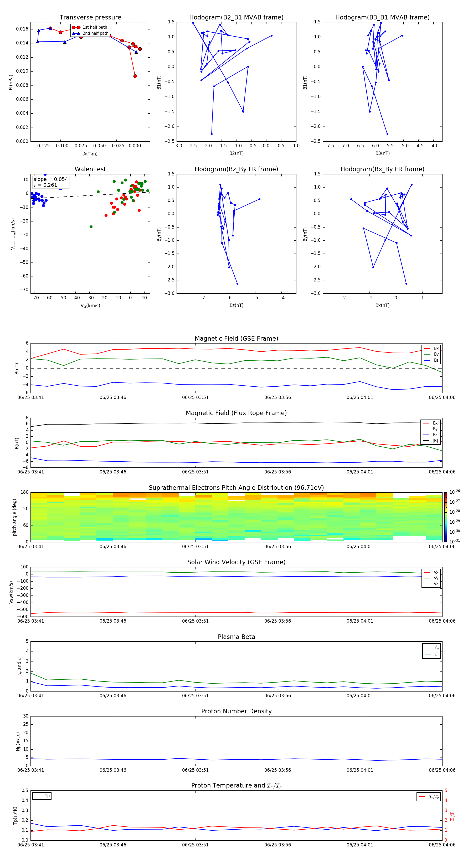The height and width of the screenshot is (868, 473).
Task: Select the By' entry in Flux Rope legend
Action: (x=431, y=429)
